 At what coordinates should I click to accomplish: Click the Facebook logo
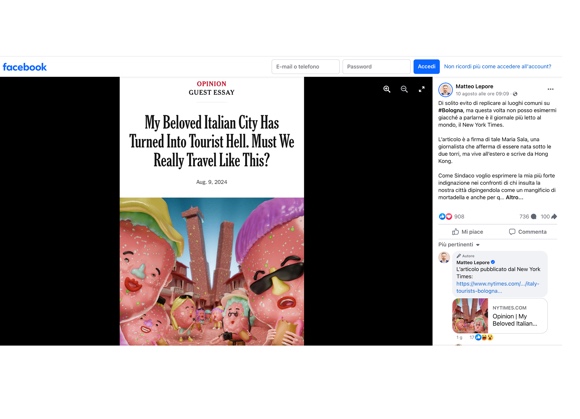click(x=25, y=67)
